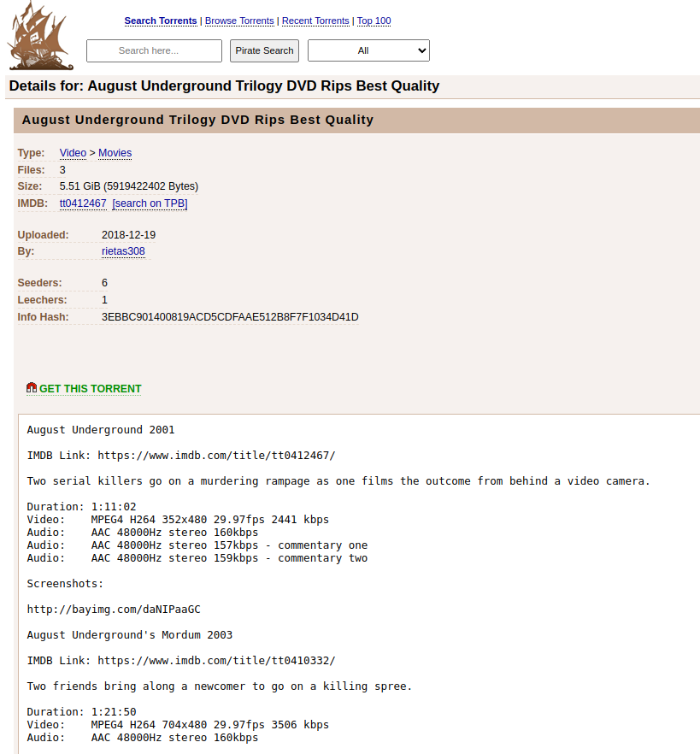Click the search on TPB link

pyautogui.click(x=150, y=203)
